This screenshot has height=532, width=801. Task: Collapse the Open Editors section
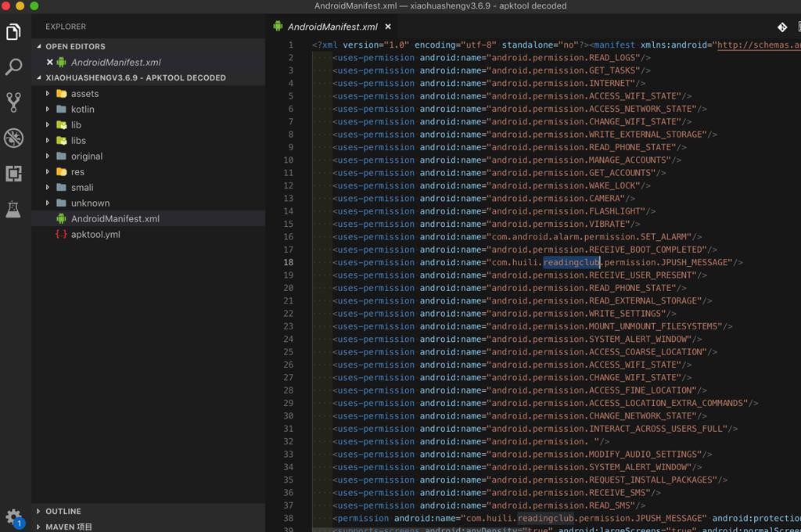pyautogui.click(x=39, y=46)
